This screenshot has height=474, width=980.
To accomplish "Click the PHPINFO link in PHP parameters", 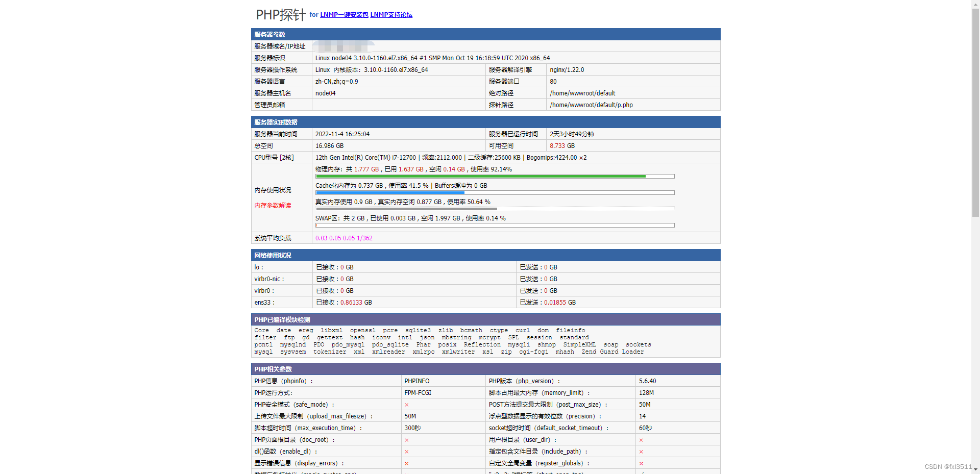I will coord(417,381).
